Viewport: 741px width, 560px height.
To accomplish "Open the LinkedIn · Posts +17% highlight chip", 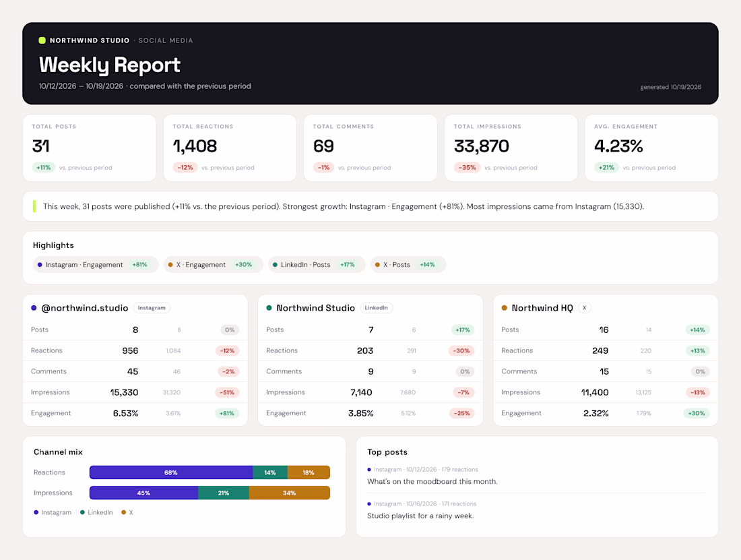I will [x=317, y=265].
